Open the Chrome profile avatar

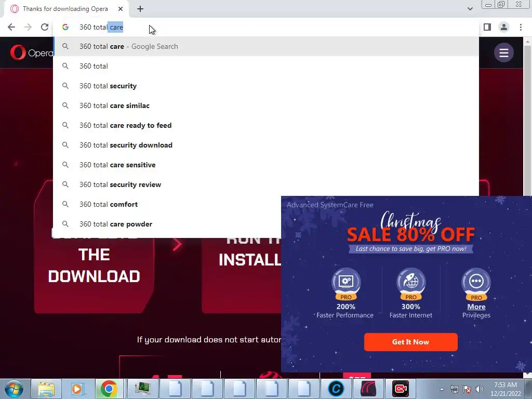[x=504, y=27]
